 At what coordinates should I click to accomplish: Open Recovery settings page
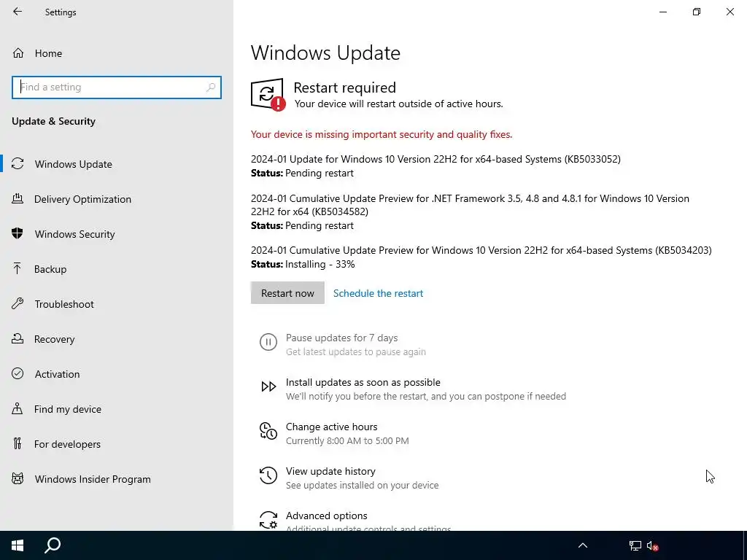point(117,339)
